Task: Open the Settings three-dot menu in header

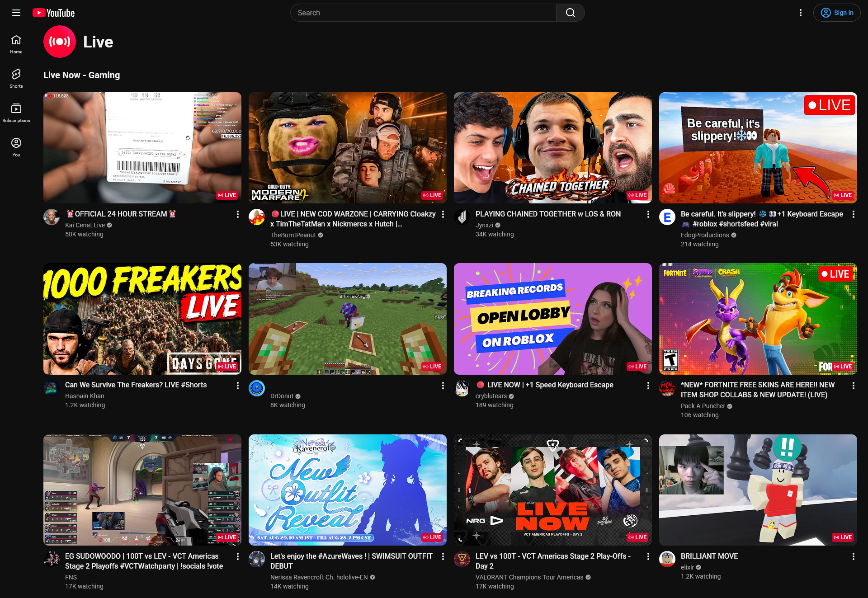Action: pos(801,13)
